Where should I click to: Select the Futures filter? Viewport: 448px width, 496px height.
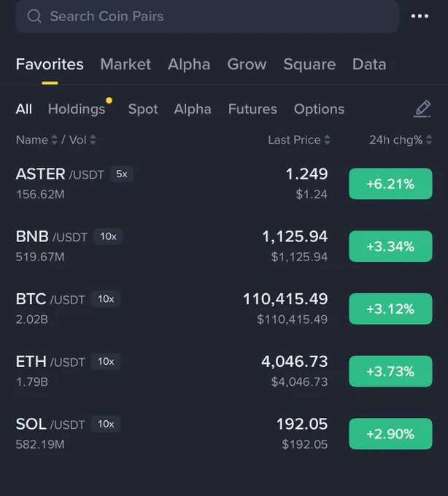(252, 109)
